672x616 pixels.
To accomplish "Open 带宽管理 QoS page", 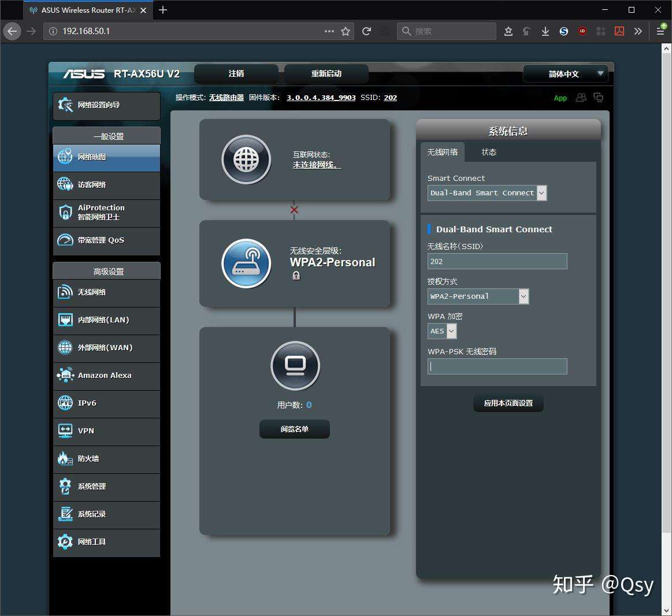I will click(x=106, y=240).
